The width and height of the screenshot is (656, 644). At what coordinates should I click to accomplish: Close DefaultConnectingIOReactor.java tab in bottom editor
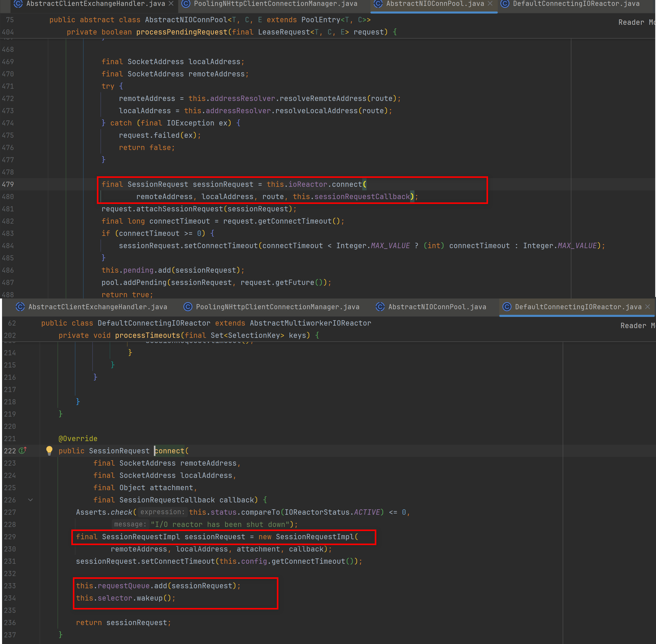(x=648, y=306)
